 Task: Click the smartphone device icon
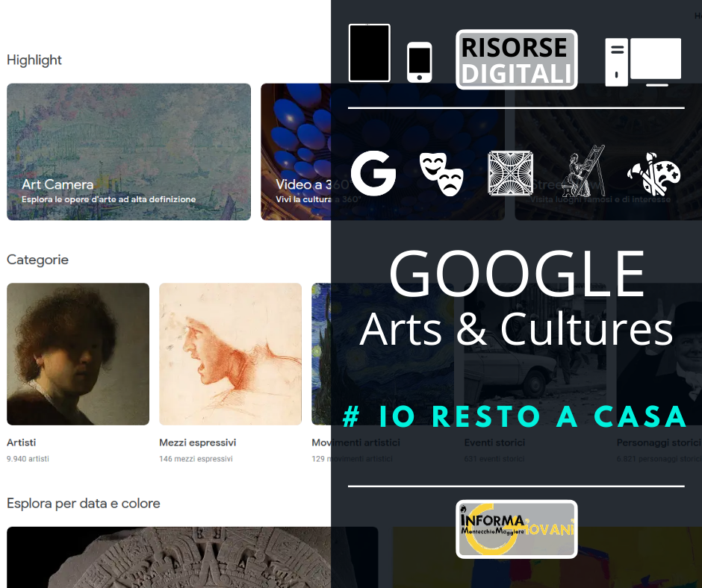pos(420,62)
